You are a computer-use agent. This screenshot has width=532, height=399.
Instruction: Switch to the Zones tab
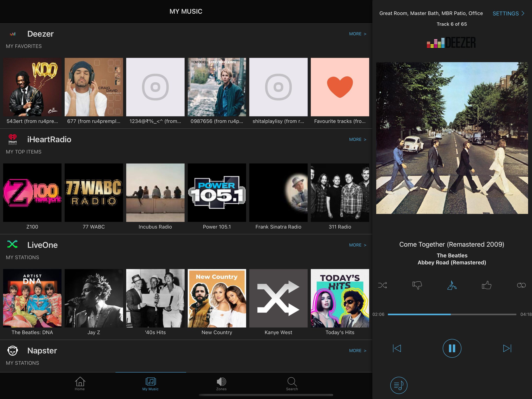221,384
